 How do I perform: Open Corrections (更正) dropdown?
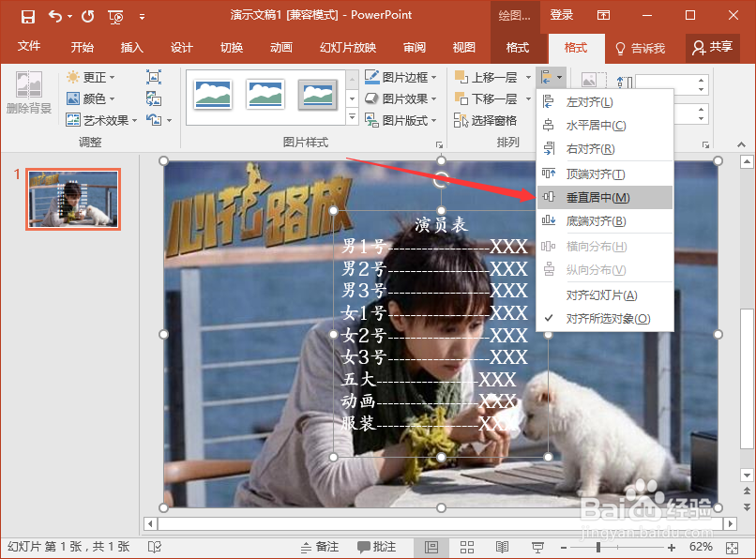[x=91, y=77]
